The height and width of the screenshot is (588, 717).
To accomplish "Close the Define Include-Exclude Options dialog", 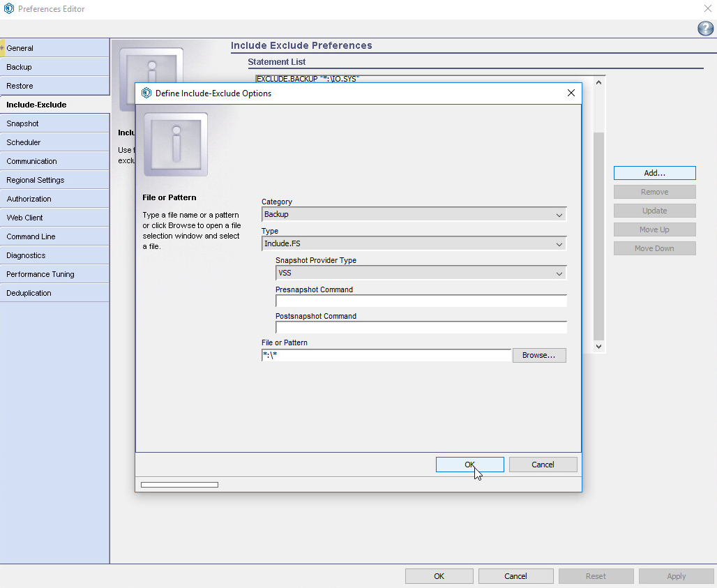I will tap(571, 93).
